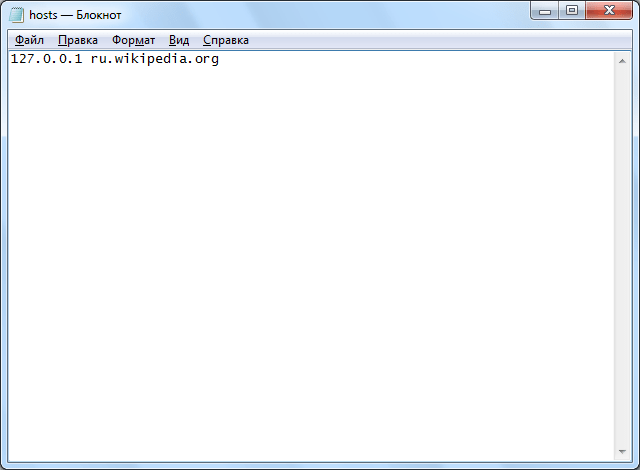The height and width of the screenshot is (470, 640).
Task: Open the Вид menu
Action: (179, 40)
